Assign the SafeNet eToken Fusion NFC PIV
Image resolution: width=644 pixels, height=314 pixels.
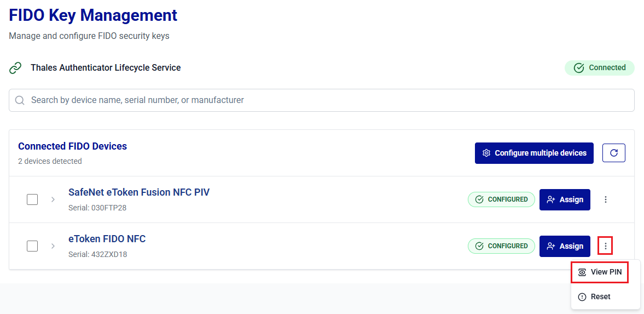coord(565,199)
